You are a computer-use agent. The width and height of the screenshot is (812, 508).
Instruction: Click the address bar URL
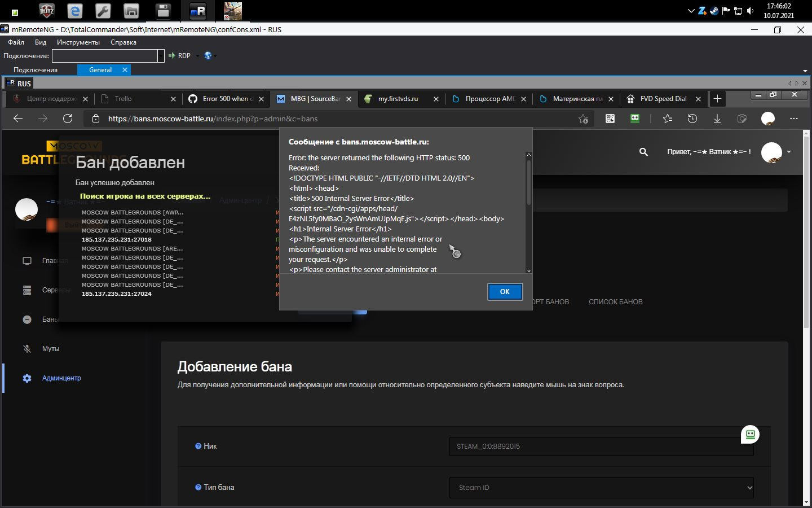[213, 119]
